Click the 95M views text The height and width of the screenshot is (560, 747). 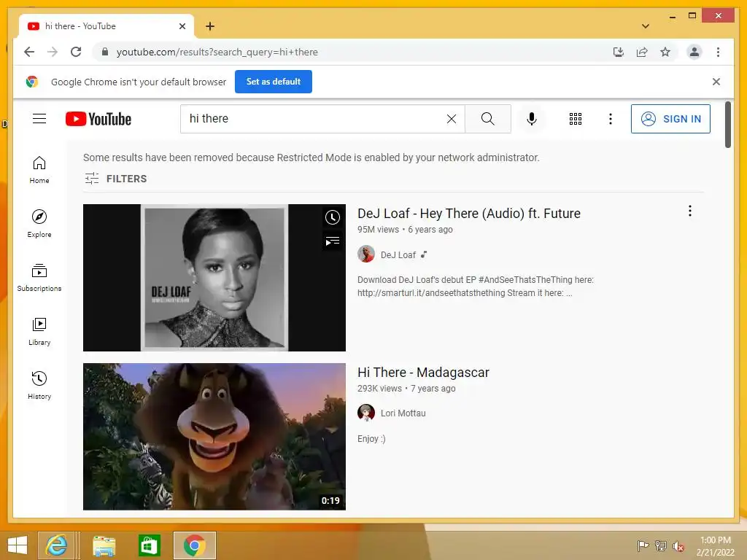click(x=379, y=230)
